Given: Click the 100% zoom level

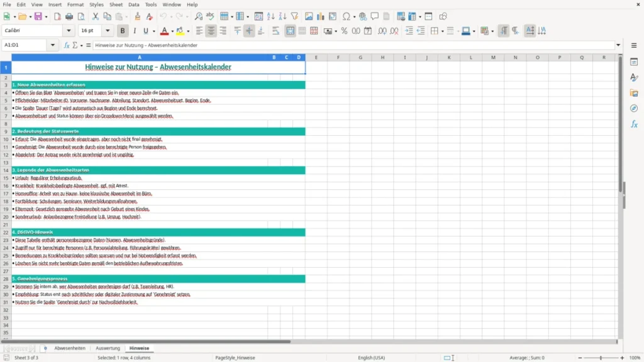Looking at the screenshot, I should [x=635, y=358].
